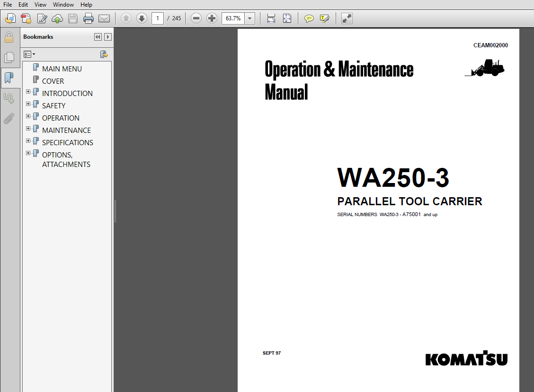
Task: Open the zoom level dropdown arrow
Action: (249, 18)
